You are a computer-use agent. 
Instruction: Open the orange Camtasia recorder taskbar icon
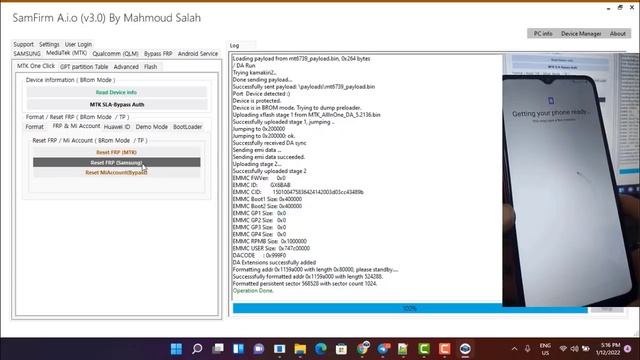tap(444, 349)
